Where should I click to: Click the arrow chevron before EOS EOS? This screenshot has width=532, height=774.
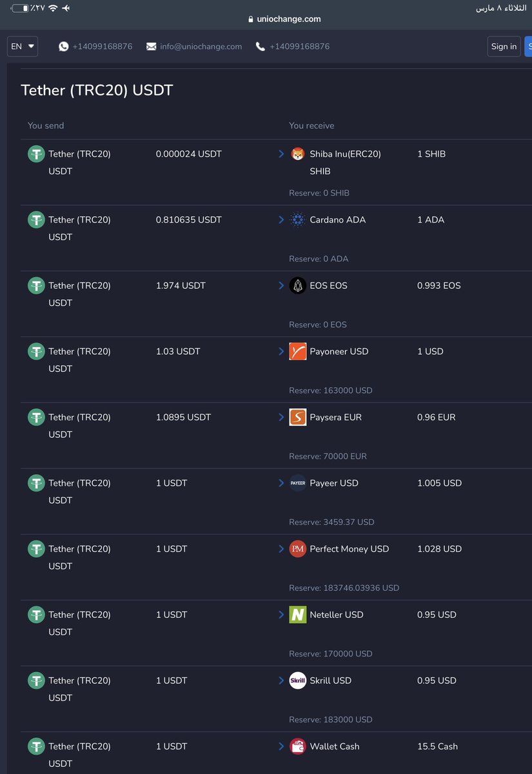coord(281,286)
